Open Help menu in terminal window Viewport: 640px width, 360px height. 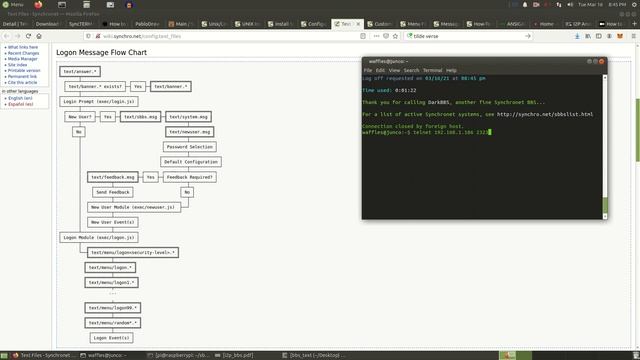click(x=451, y=70)
